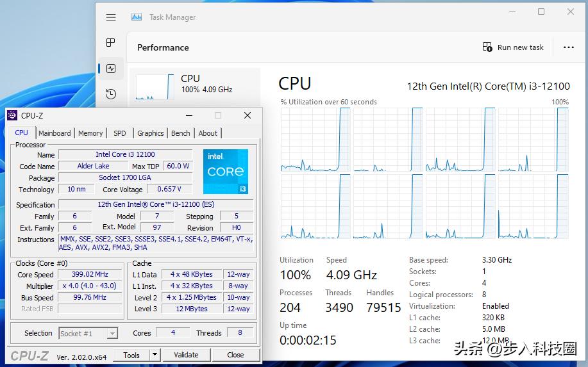This screenshot has height=367, width=588.
Task: Click the Speed value 4.09 GHz in Task Manager
Action: (x=351, y=275)
